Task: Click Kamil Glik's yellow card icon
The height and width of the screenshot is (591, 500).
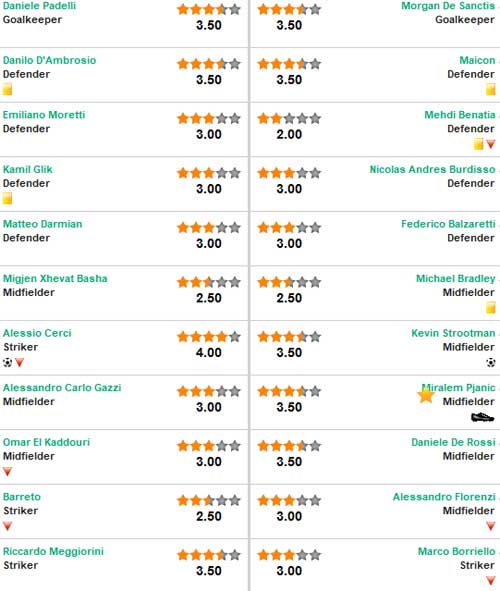Action: point(7,198)
